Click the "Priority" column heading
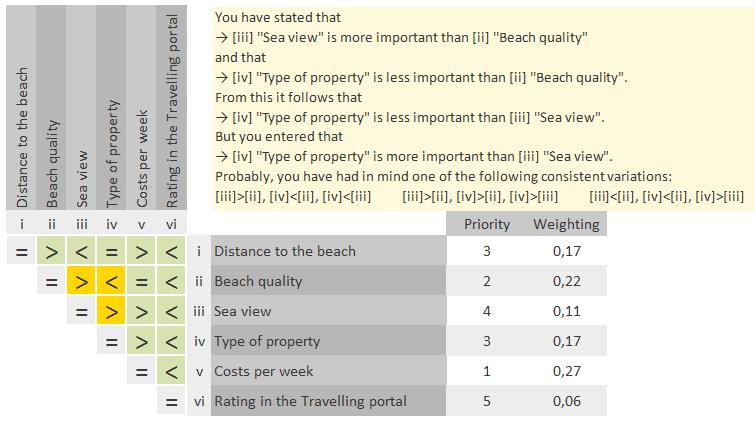Image resolution: width=755 pixels, height=422 pixels. (x=487, y=224)
